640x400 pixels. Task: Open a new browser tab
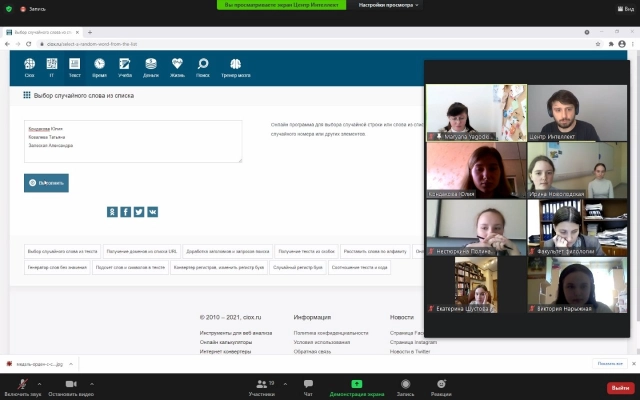click(90, 32)
